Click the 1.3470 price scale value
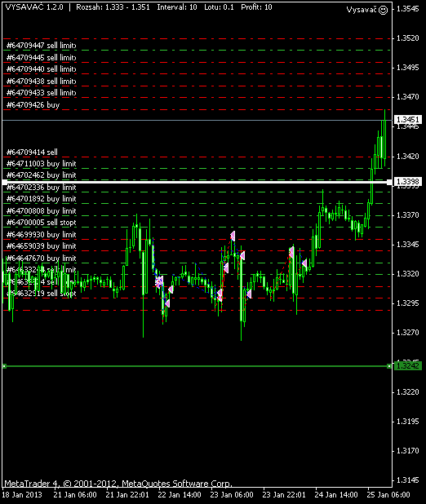426x504 pixels. pyautogui.click(x=408, y=97)
